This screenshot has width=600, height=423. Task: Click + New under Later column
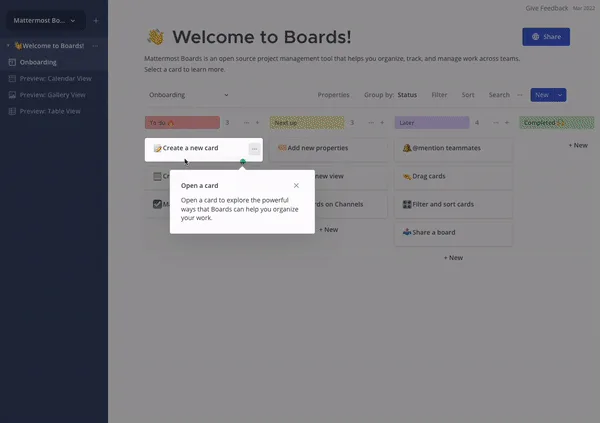tap(453, 258)
